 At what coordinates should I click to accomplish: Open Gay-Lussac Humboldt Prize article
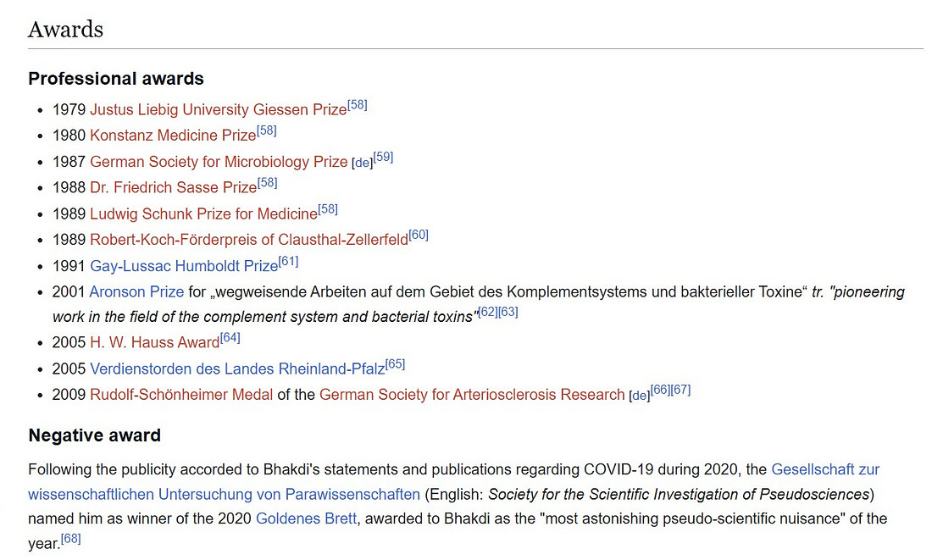184,266
